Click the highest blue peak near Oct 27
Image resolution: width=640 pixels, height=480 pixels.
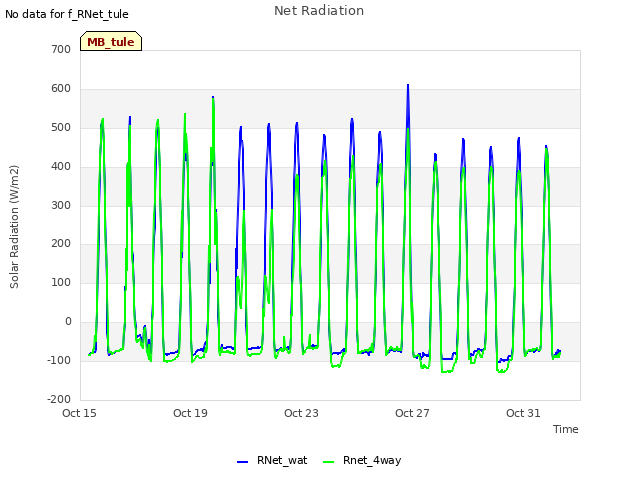[408, 86]
